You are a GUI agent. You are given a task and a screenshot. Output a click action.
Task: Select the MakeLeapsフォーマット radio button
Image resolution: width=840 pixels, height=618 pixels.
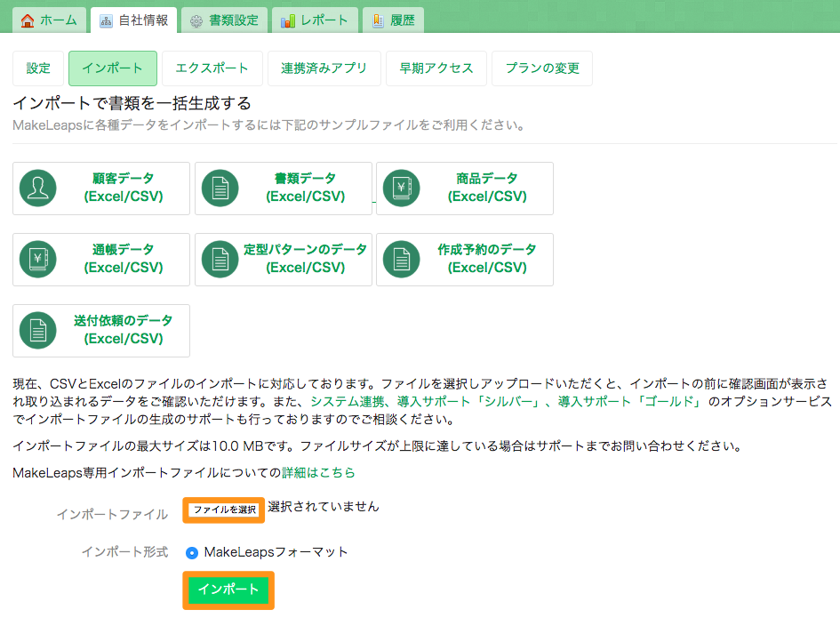pyautogui.click(x=192, y=552)
